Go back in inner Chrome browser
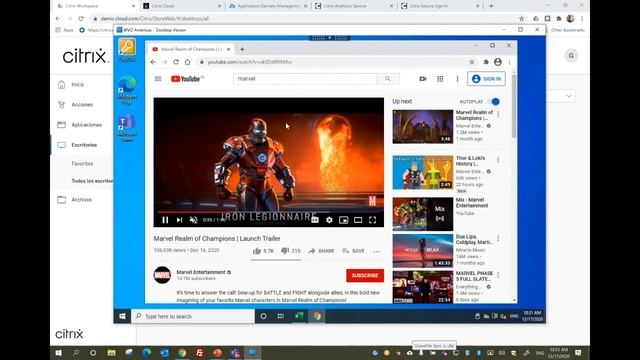 tap(153, 62)
